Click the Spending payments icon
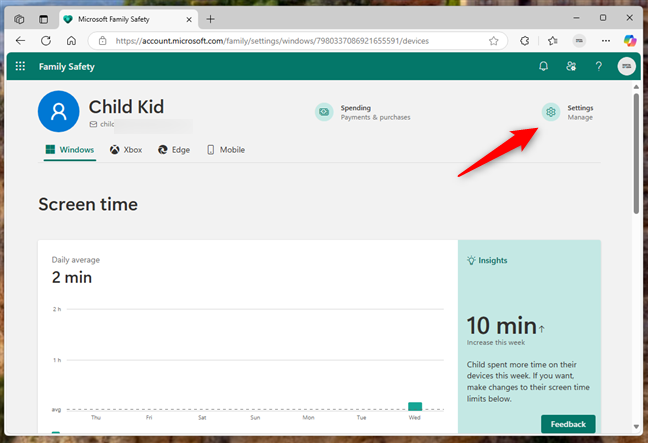Viewport: 648px width, 443px height. pyautogui.click(x=324, y=112)
